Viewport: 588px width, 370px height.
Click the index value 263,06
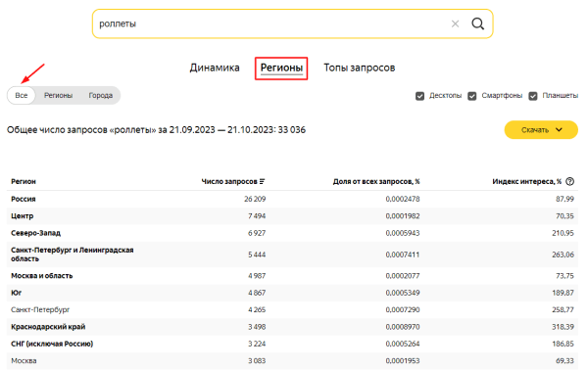(563, 254)
